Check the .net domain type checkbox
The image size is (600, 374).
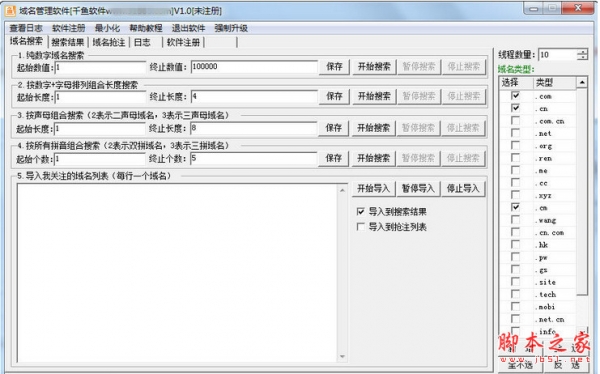[515, 133]
